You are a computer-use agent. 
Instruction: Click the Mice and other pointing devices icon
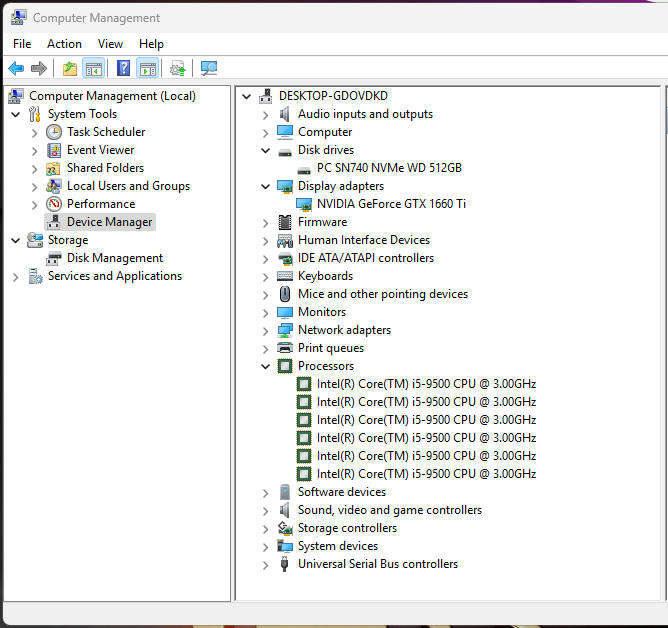[x=285, y=294]
